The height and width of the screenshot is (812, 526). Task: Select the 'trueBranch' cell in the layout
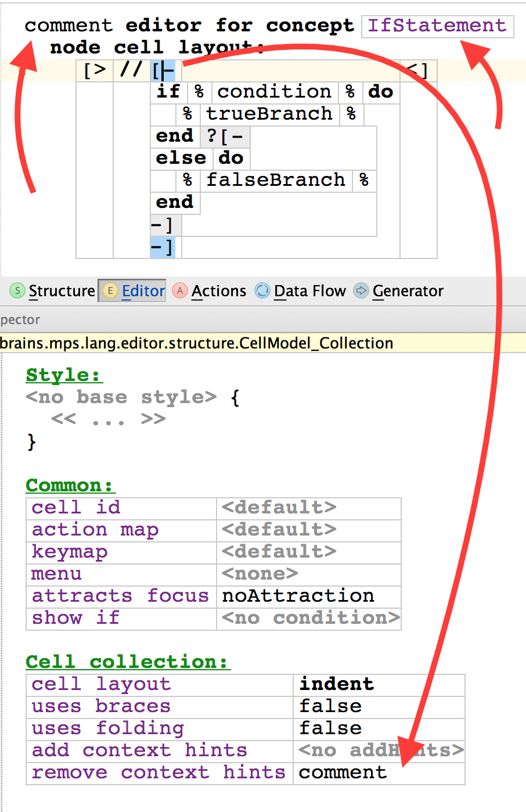coord(269,114)
